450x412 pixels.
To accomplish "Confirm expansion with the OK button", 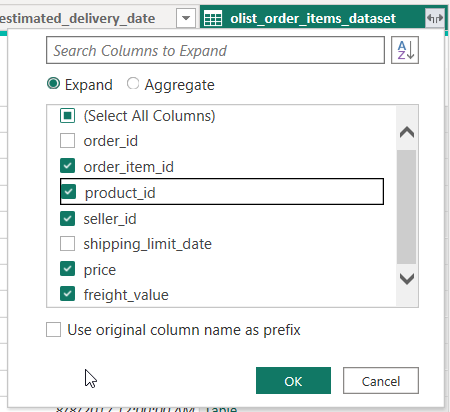I will point(293,381).
